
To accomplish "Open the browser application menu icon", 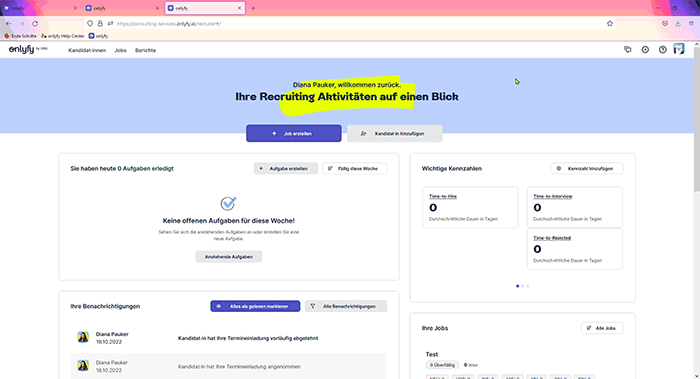I will pos(691,24).
